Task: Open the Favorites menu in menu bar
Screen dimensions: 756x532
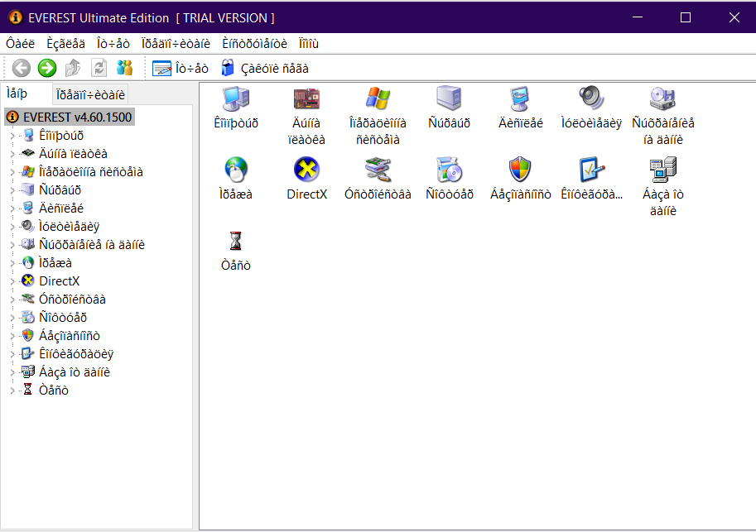Action: pyautogui.click(x=176, y=44)
